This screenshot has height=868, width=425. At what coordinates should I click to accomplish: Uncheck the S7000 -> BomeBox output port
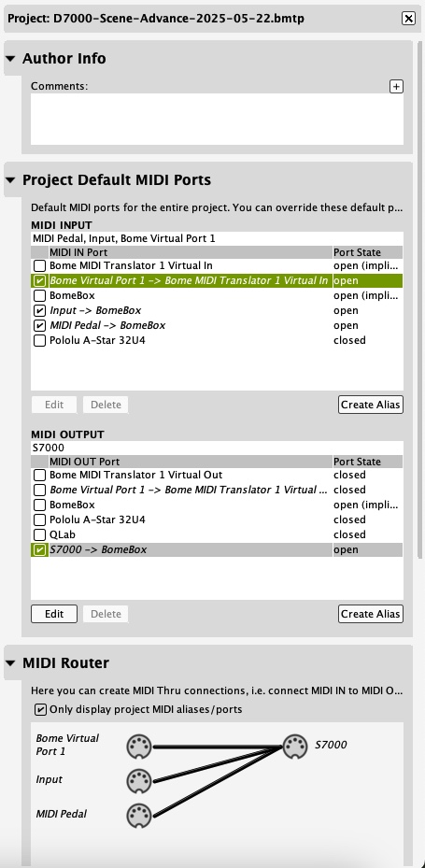pos(39,549)
